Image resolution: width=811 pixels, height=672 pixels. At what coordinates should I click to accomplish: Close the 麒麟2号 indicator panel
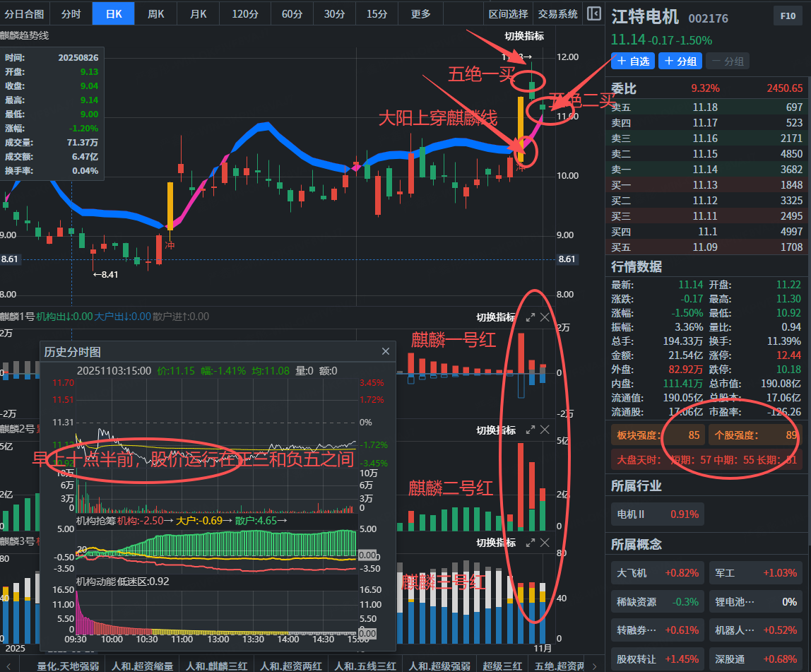click(x=545, y=430)
